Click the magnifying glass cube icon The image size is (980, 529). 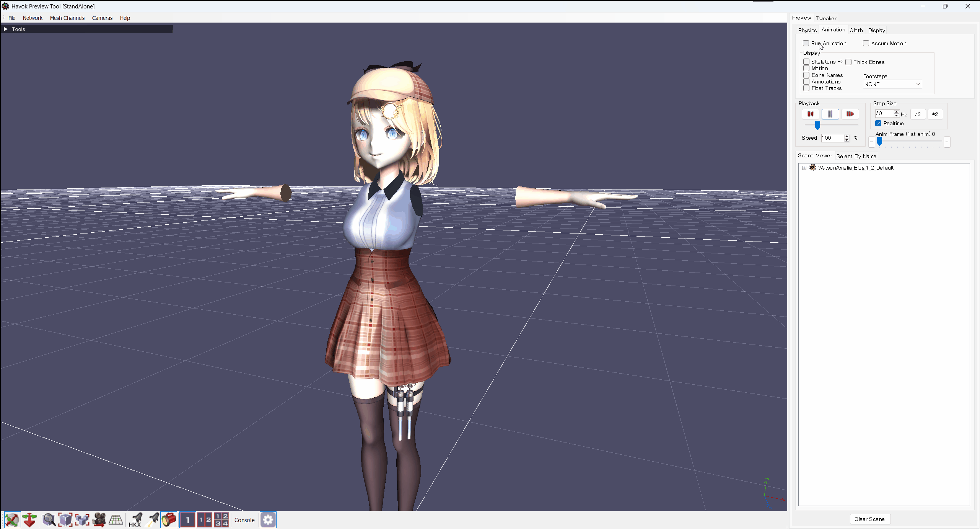49,520
